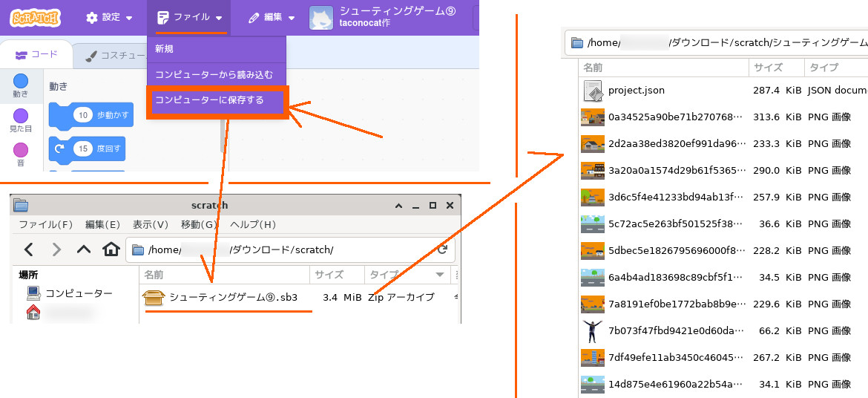Edit the 10 steps value field
The image size is (868, 398).
pyautogui.click(x=84, y=116)
